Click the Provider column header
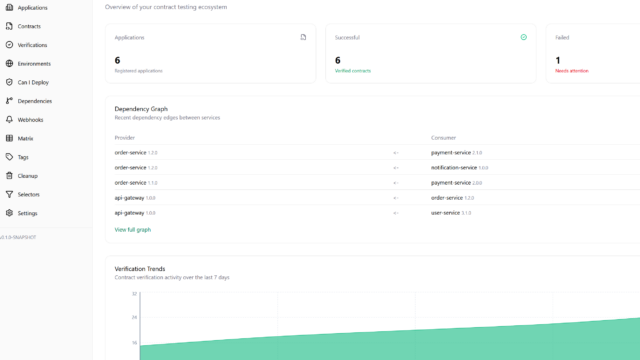The image size is (640, 360). pyautogui.click(x=124, y=138)
